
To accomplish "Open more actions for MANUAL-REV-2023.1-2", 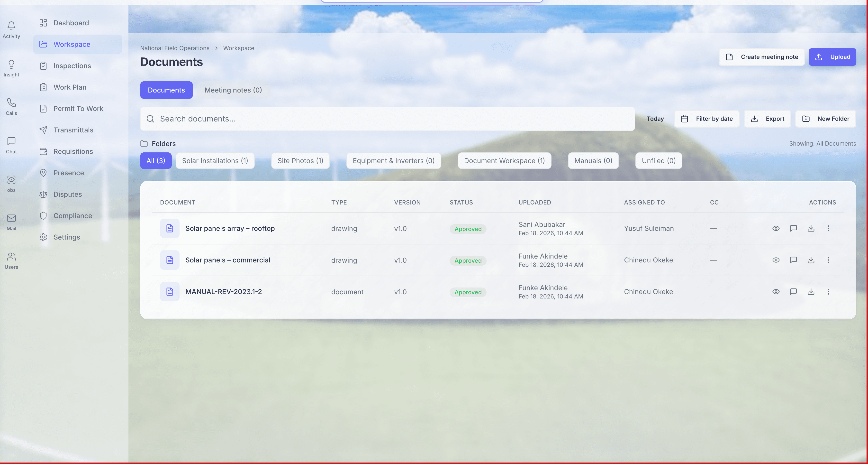I will click(x=829, y=292).
